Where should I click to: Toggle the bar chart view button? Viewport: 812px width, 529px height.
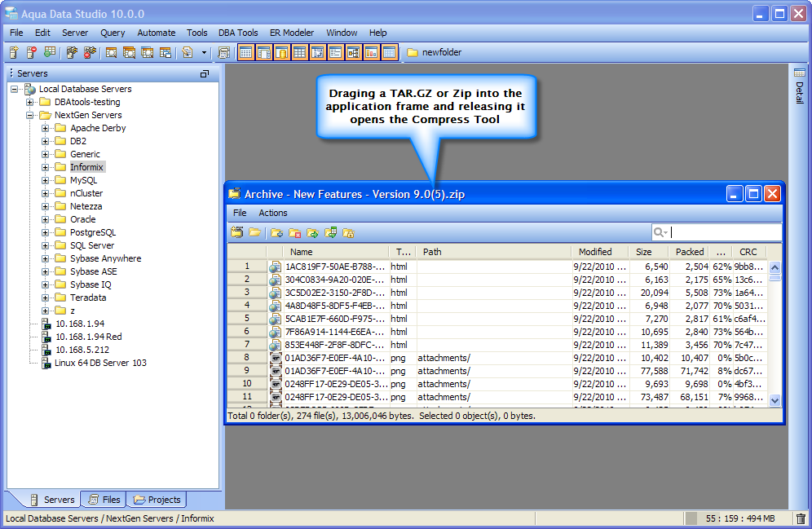pyautogui.click(x=371, y=52)
